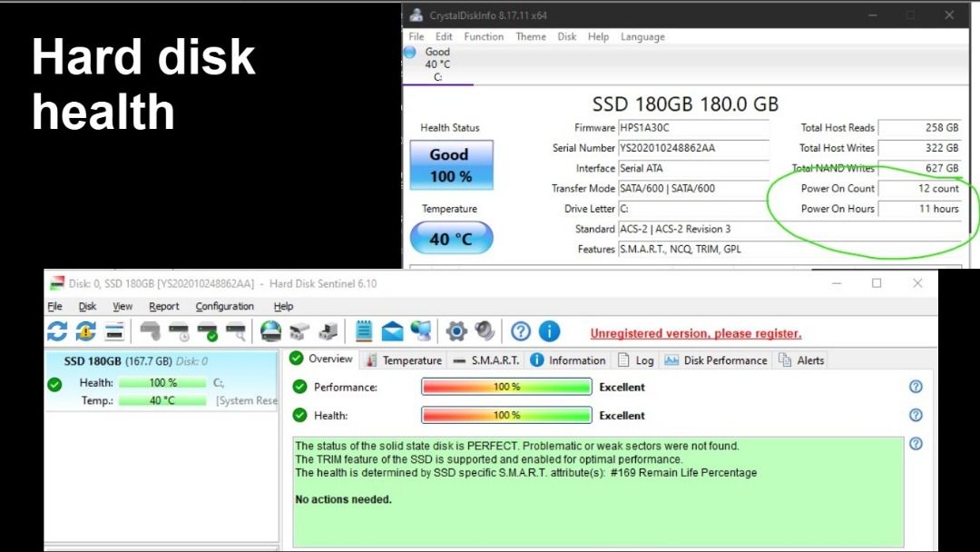Click the blue refresh arrows toolbar icon
Image resolution: width=980 pixels, height=552 pixels.
(x=57, y=331)
